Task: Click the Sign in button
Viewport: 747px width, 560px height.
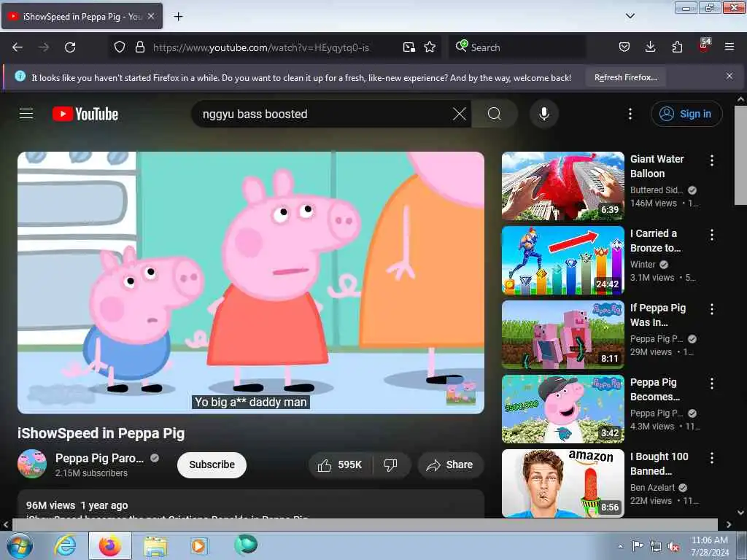Action: [x=686, y=114]
